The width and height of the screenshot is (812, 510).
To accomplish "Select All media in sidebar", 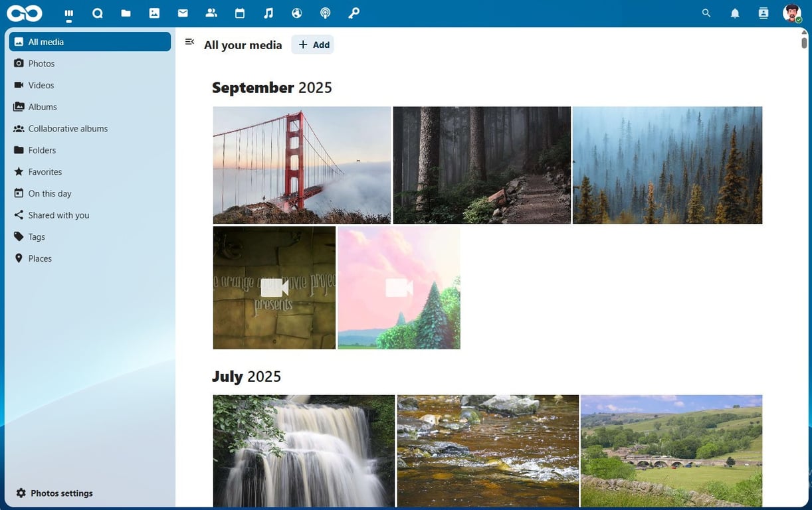I will tap(90, 42).
